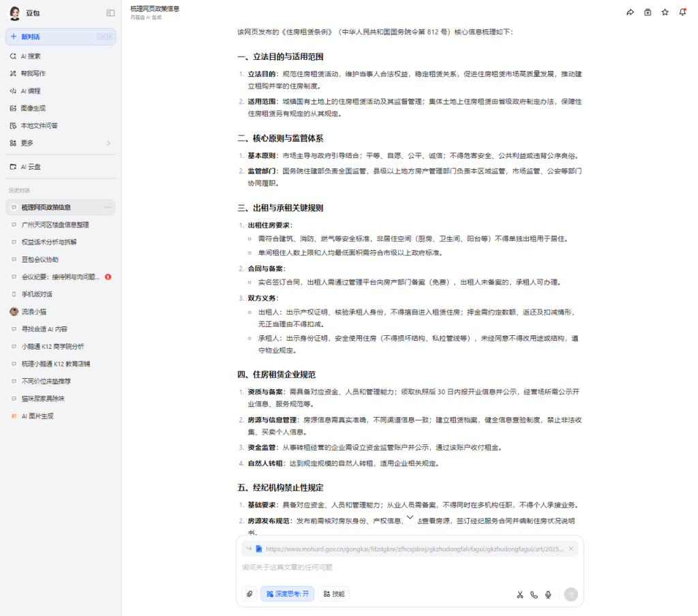This screenshot has width=698, height=616.
Task: Click the 三、出租与承租关键规则 heading
Action: [280, 208]
